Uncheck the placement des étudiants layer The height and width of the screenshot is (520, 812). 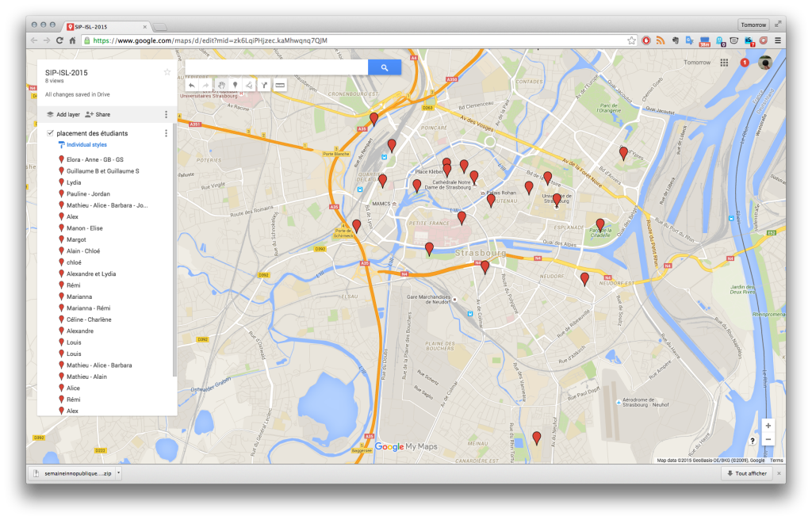[51, 133]
